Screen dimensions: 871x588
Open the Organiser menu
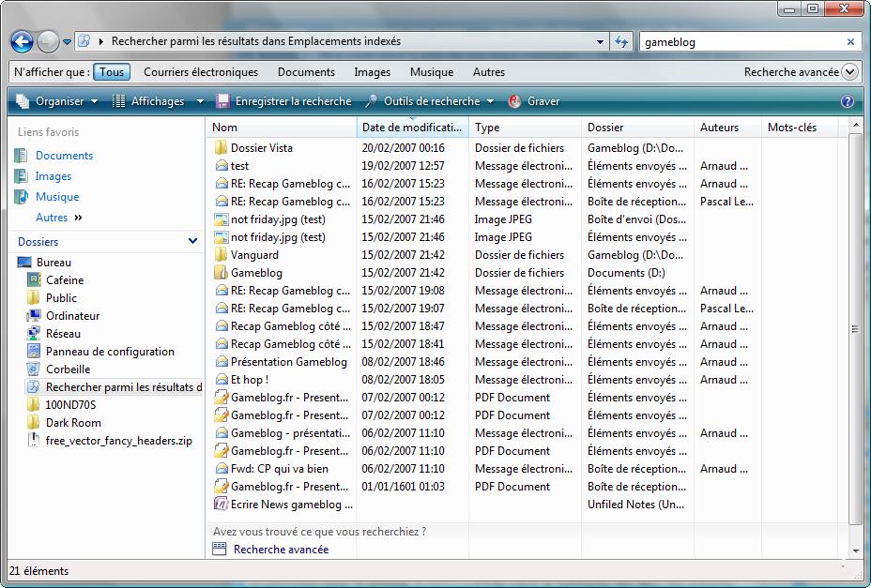(58, 101)
